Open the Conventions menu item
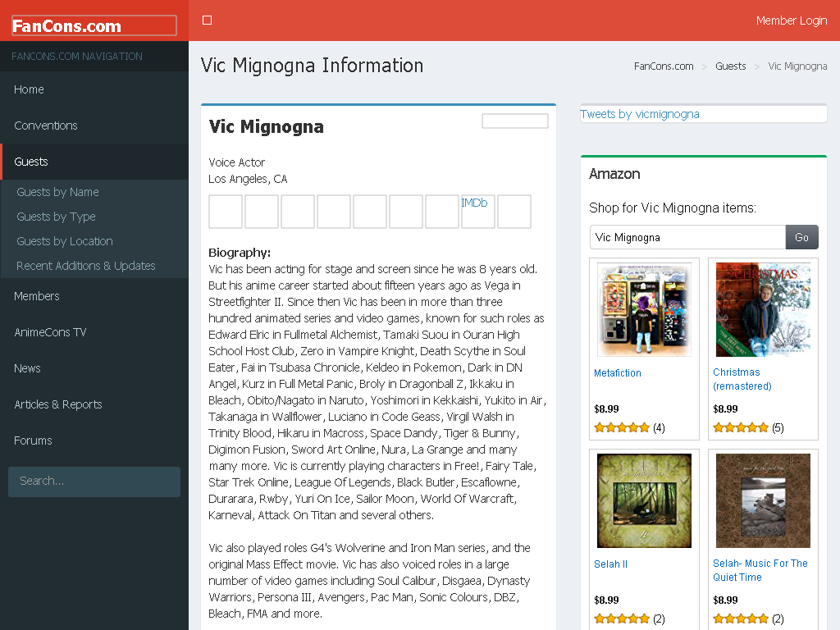Screen dimensions: 840x630 click(x=94, y=126)
